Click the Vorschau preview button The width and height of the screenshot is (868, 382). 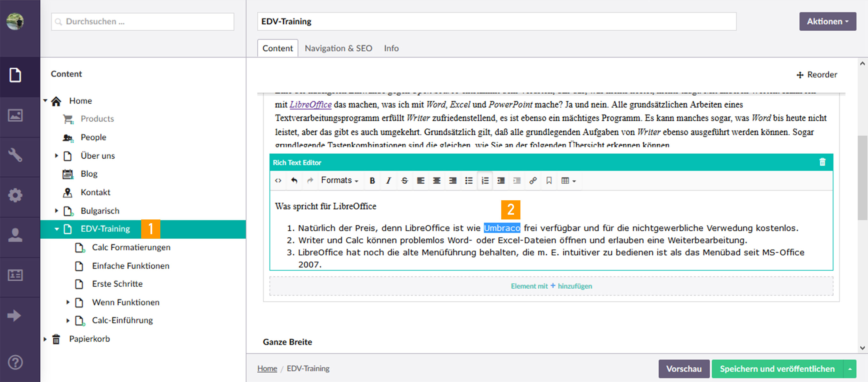(x=684, y=369)
